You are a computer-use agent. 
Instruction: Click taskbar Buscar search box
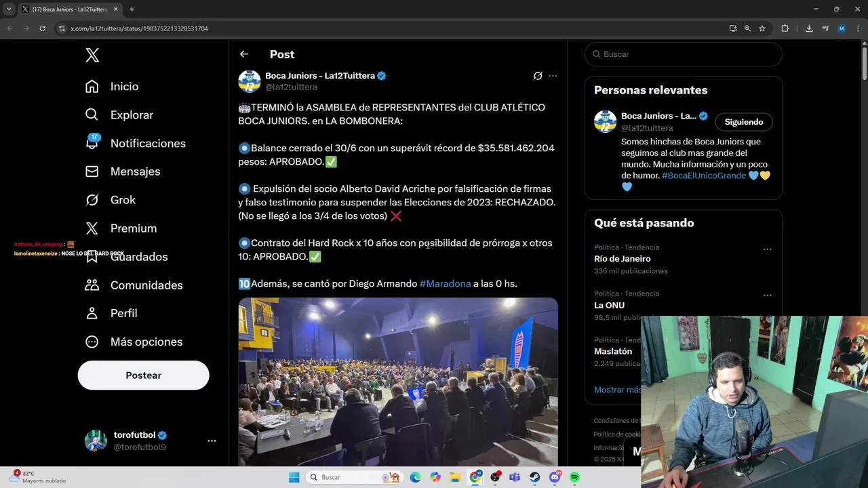click(355, 477)
